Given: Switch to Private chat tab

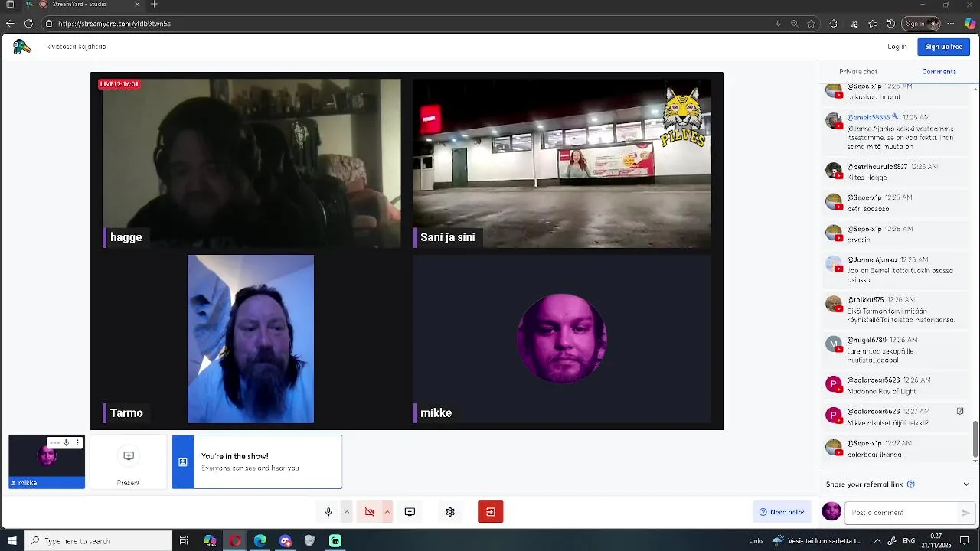Looking at the screenshot, I should coord(858,71).
